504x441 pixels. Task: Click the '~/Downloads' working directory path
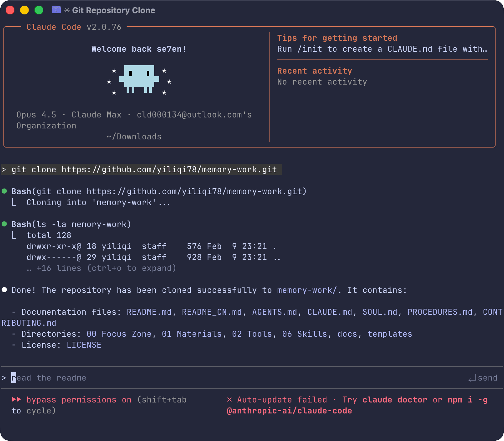[x=134, y=137]
